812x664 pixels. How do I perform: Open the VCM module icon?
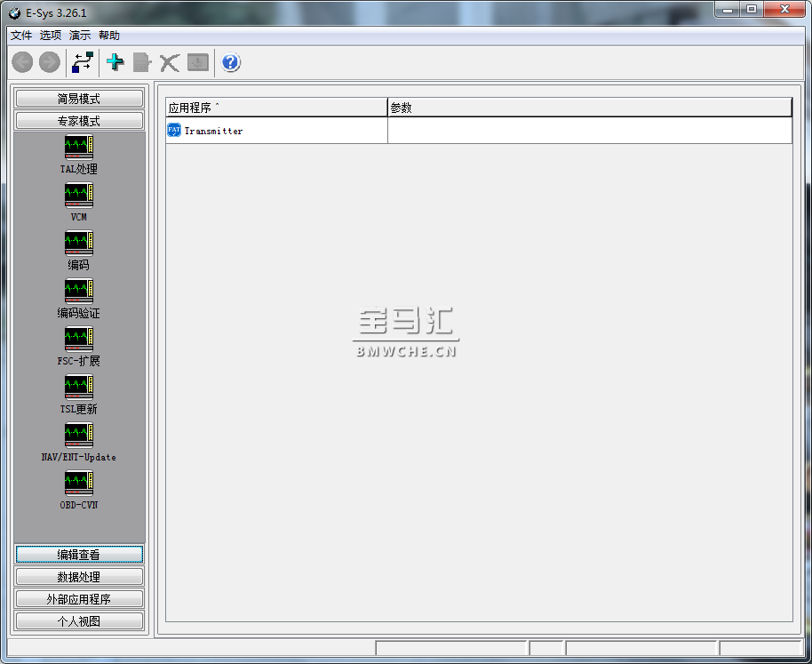click(x=79, y=196)
